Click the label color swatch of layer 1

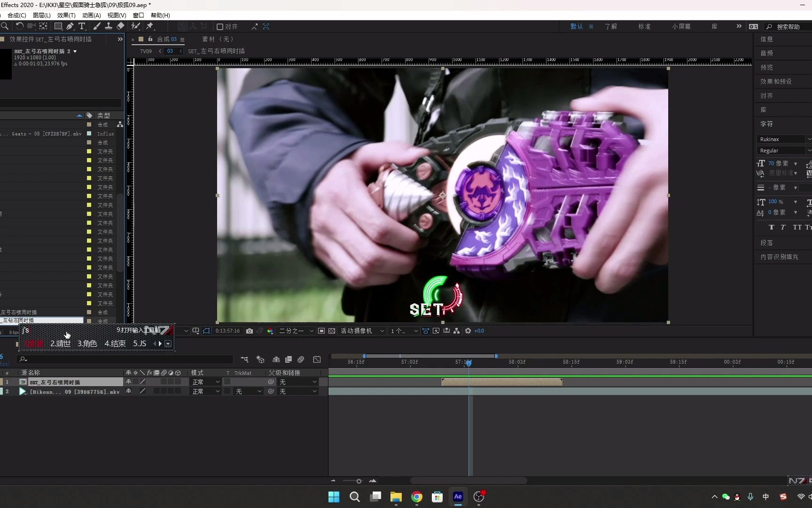(1, 382)
